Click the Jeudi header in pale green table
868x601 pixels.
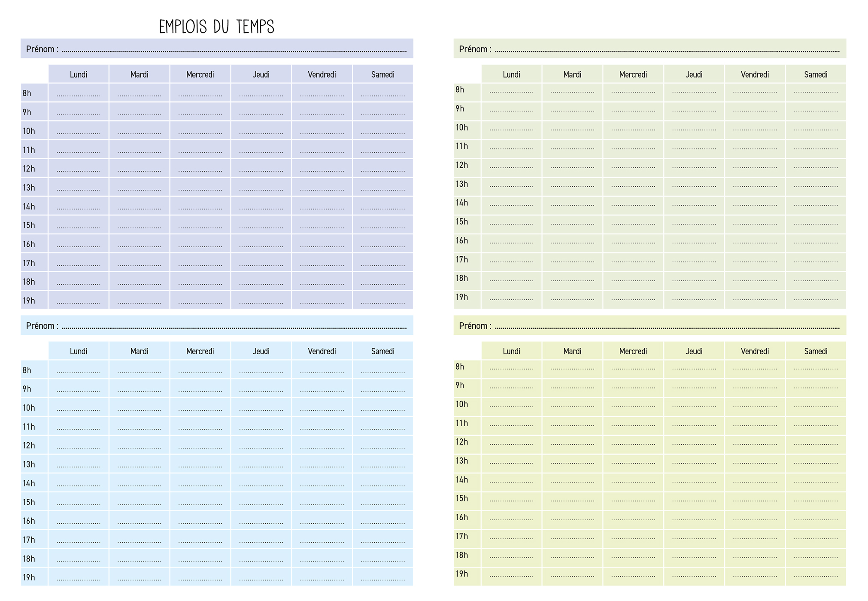pos(694,74)
